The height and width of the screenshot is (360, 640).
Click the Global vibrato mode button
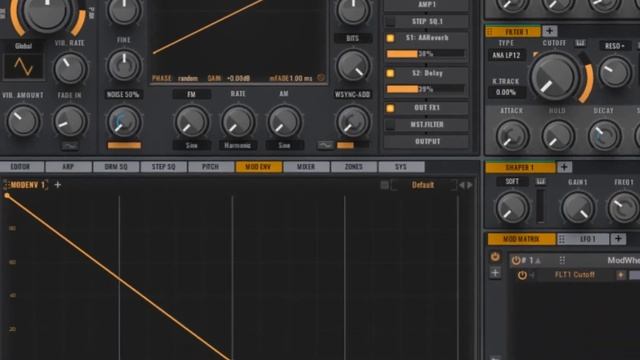23,46
